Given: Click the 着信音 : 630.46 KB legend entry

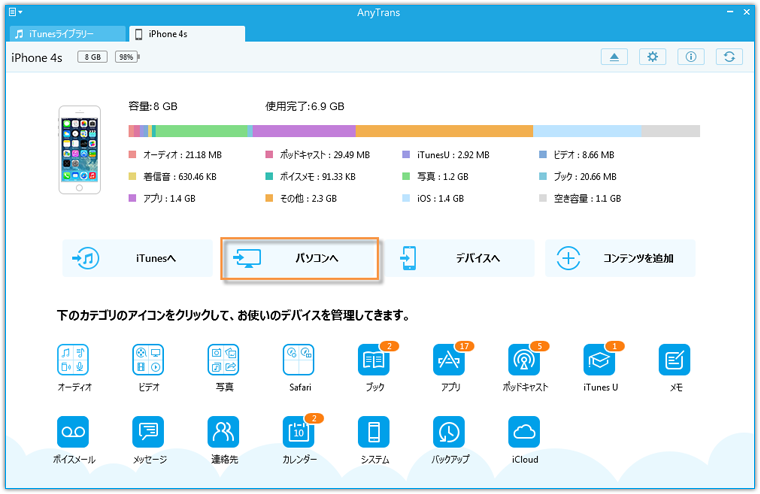Looking at the screenshot, I should 173,176.
